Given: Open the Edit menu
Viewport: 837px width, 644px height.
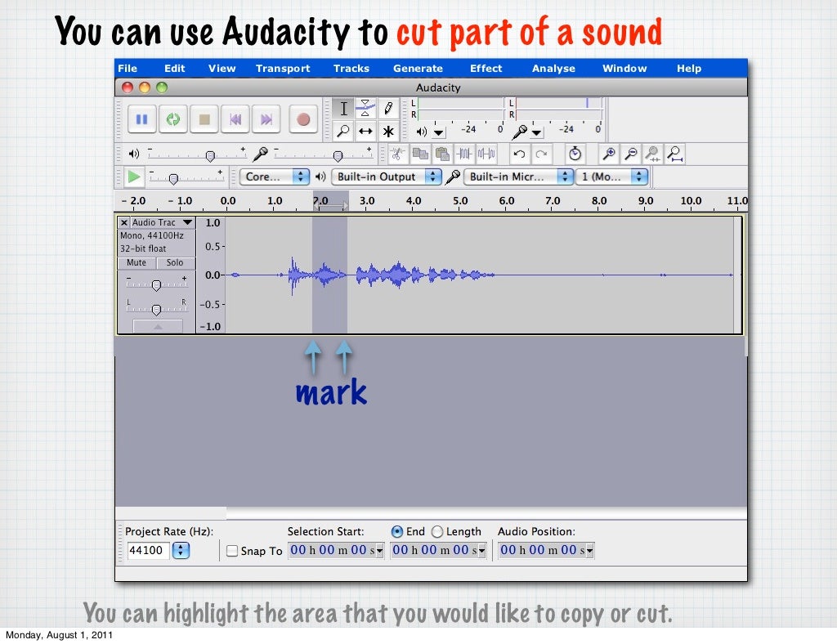Looking at the screenshot, I should pos(175,69).
